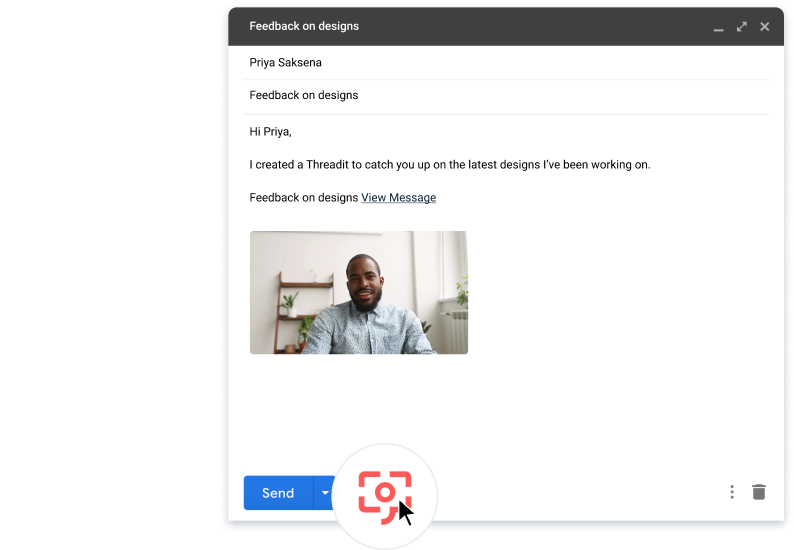Click the video thumbnail of the man
The height and width of the screenshot is (550, 794).
[x=359, y=292]
